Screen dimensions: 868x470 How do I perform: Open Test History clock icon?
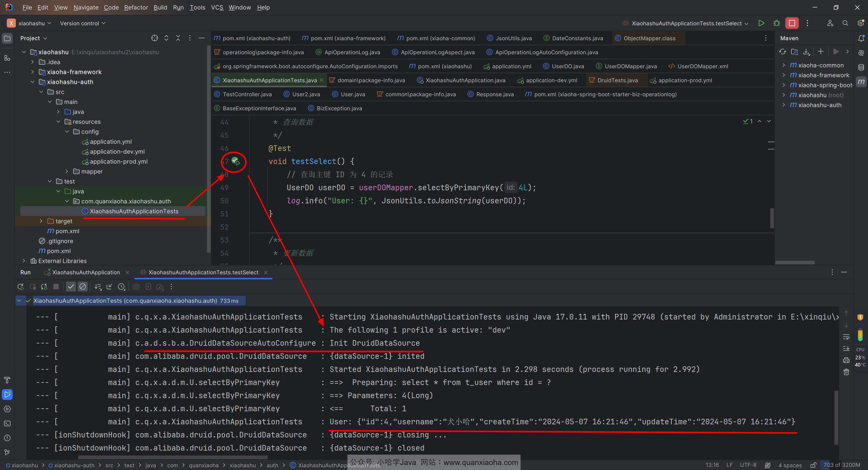point(121,287)
